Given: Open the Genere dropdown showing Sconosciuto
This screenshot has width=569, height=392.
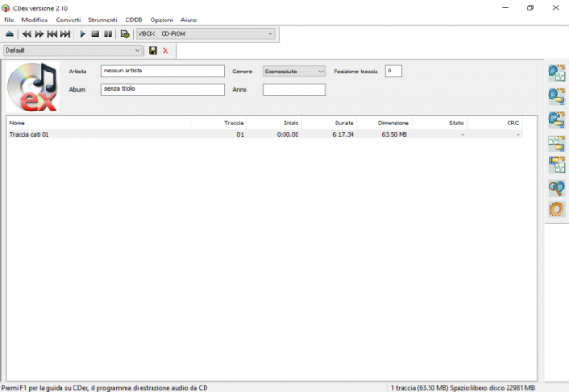Looking at the screenshot, I should (295, 72).
